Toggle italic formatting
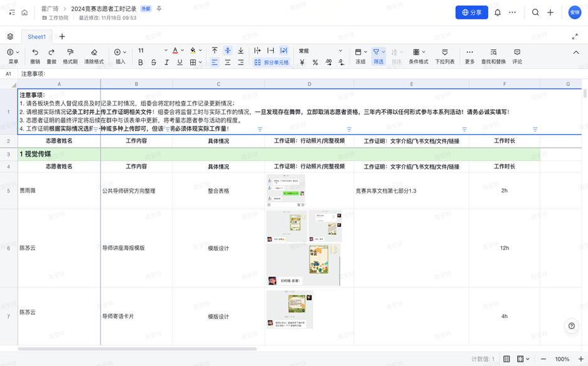Screen dimensions: 588x366 [x=166, y=63]
